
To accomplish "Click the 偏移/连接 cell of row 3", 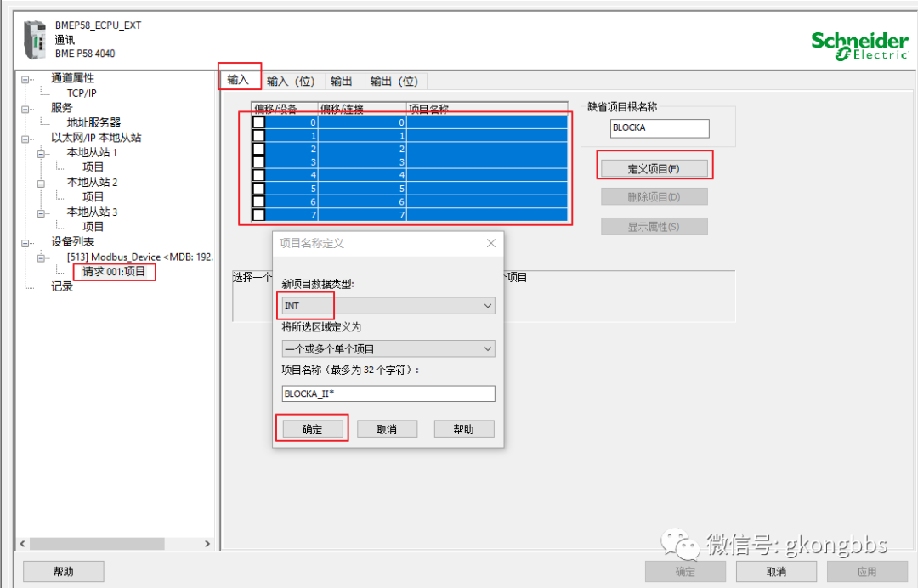I will pos(362,162).
